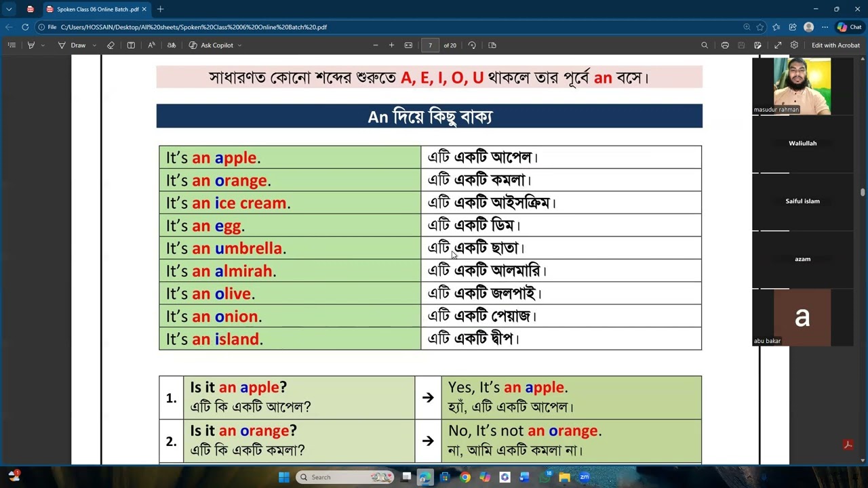Open the Translate tool
The width and height of the screenshot is (868, 488).
[x=172, y=45]
